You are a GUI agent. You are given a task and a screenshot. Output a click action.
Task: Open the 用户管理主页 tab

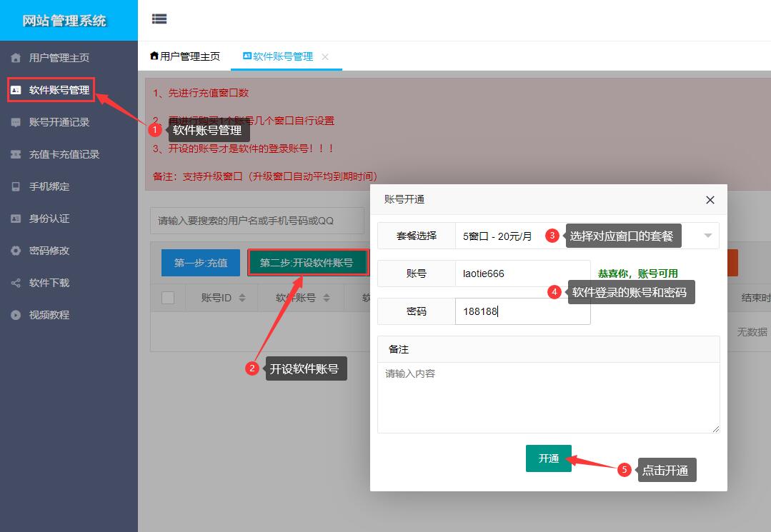(185, 56)
